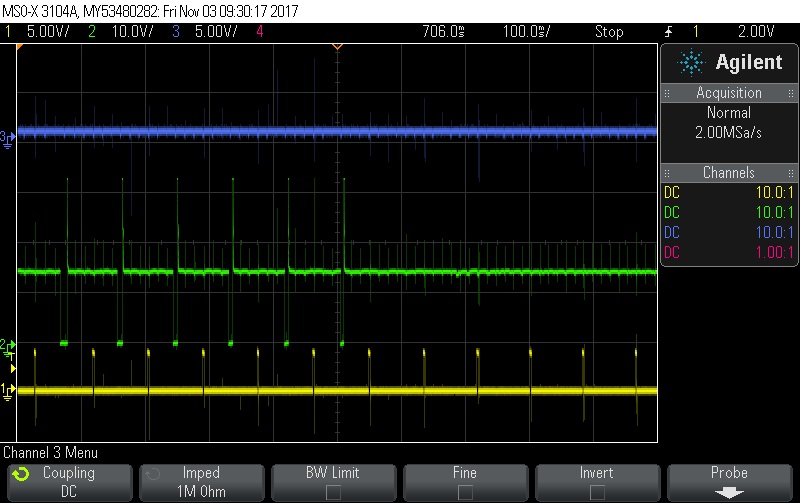The image size is (800, 503).
Task: Open the Imped 1M Ohm selector
Action: click(x=201, y=481)
